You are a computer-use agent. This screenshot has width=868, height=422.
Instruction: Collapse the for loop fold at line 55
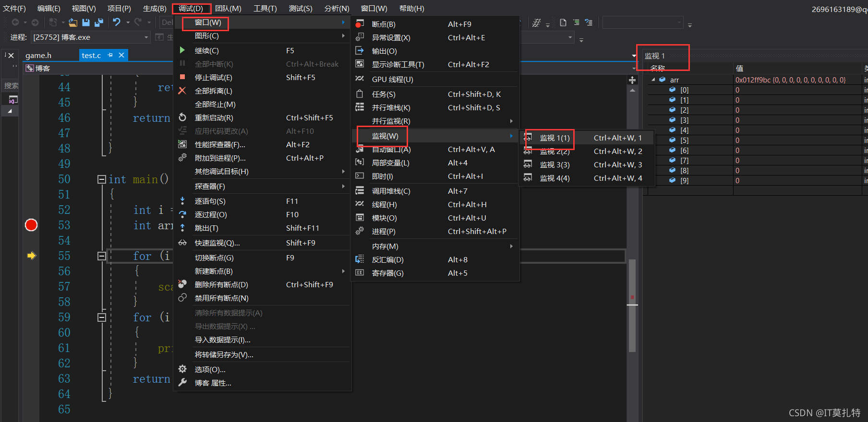[x=101, y=256]
